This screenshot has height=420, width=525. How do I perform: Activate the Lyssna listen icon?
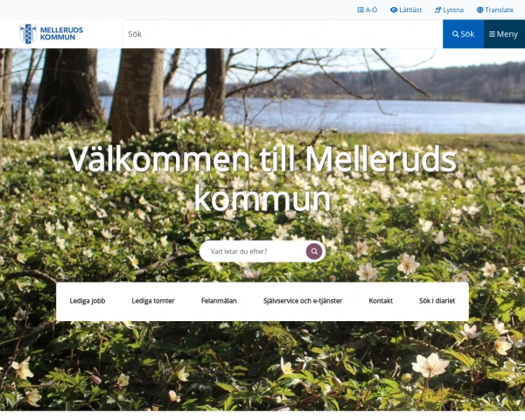pyautogui.click(x=438, y=10)
